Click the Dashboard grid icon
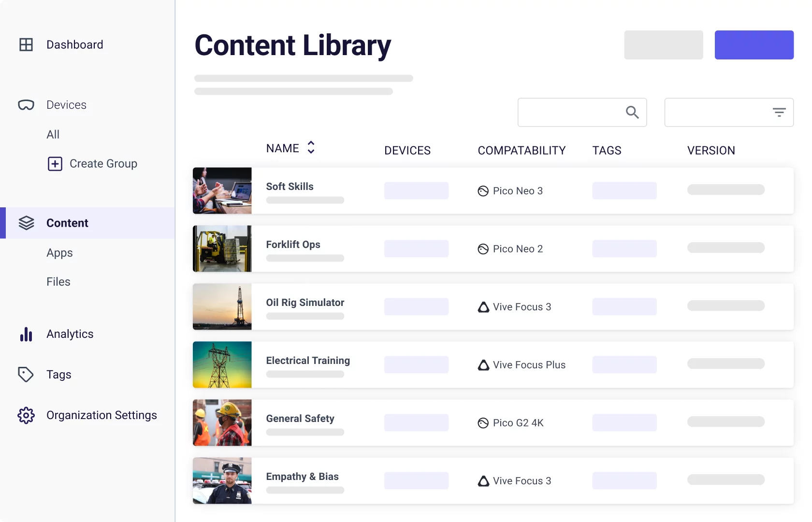The width and height of the screenshot is (812, 522). (26, 44)
